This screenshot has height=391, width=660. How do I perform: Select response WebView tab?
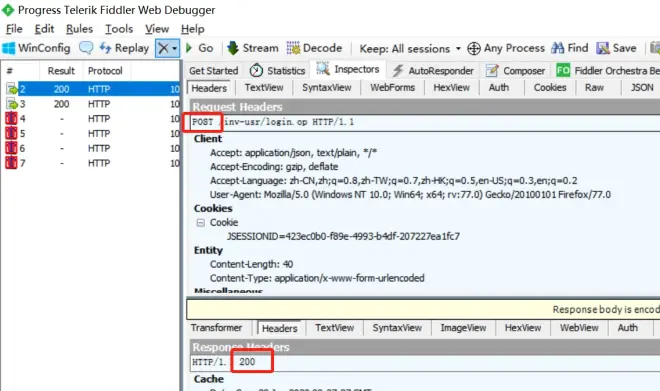[x=579, y=328]
